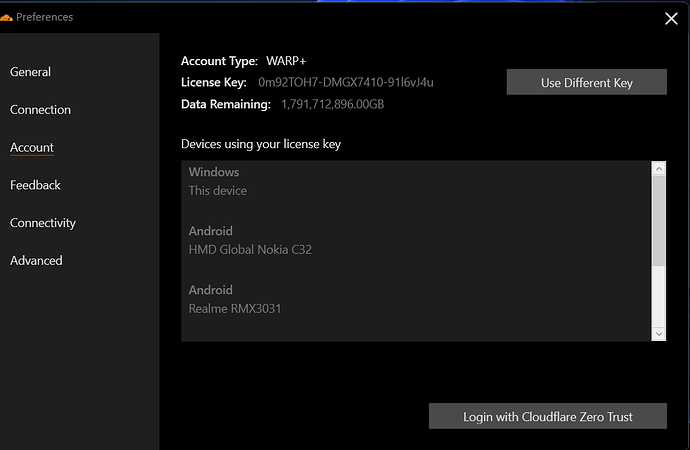
Task: Click the Account Type label
Action: (219, 61)
